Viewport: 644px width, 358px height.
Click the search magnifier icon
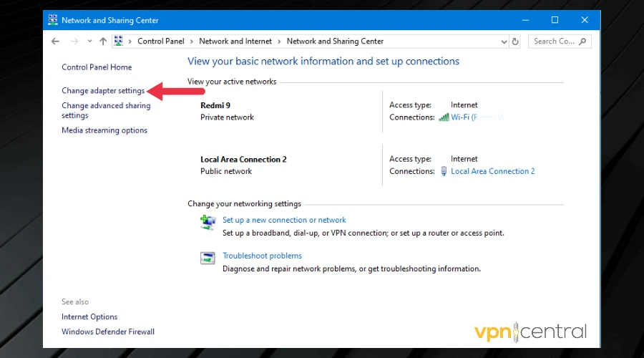pyautogui.click(x=583, y=42)
